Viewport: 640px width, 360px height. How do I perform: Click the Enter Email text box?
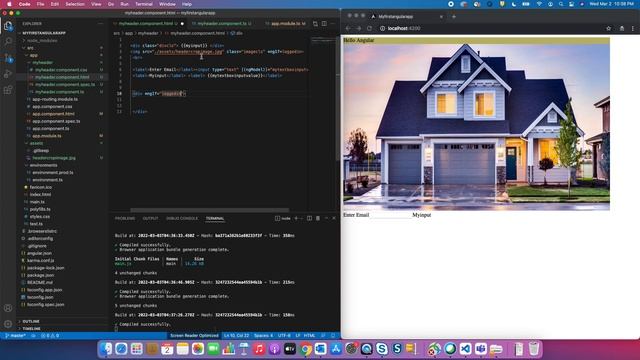[391, 215]
